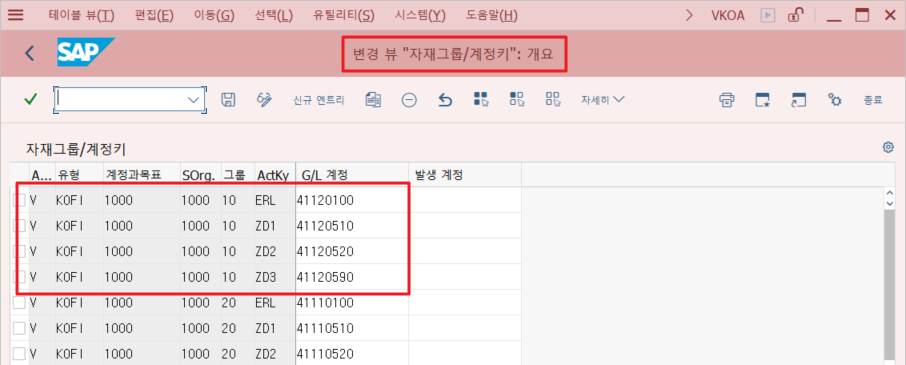The image size is (906, 365).
Task: Click G/L account cell 41120520
Action: (352, 251)
